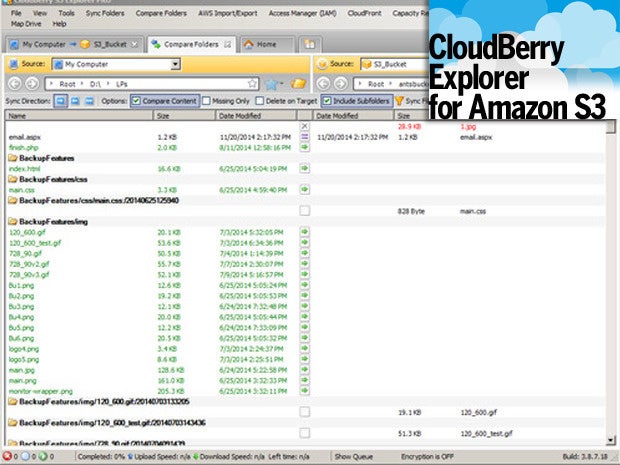Viewport: 620px width, 465px height.
Task: Sort by the left Size column header
Action: click(x=184, y=115)
